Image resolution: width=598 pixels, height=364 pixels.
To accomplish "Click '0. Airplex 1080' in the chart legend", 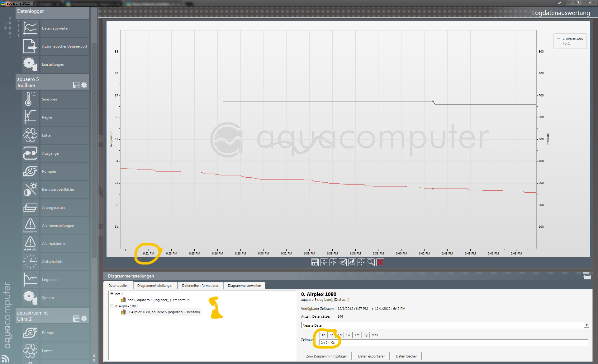I will point(573,39).
